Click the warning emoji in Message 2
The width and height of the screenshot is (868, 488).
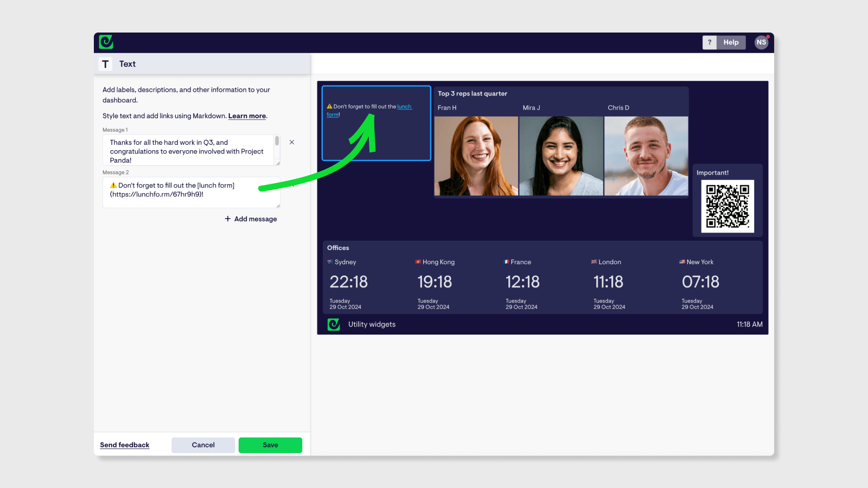coord(113,185)
